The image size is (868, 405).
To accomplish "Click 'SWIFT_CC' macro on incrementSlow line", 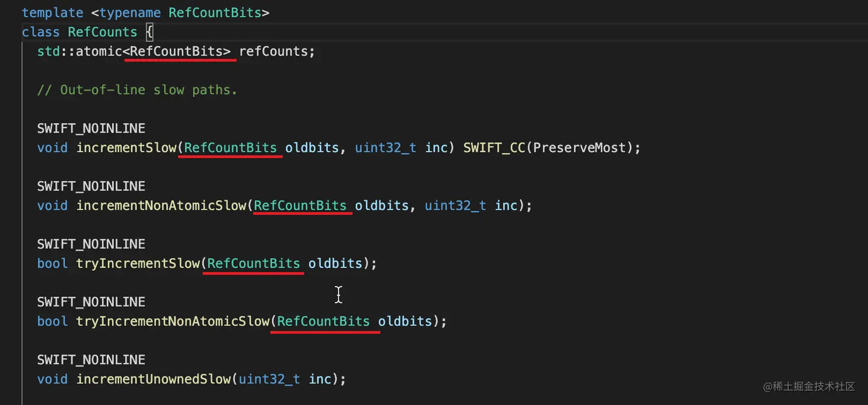I will (494, 147).
